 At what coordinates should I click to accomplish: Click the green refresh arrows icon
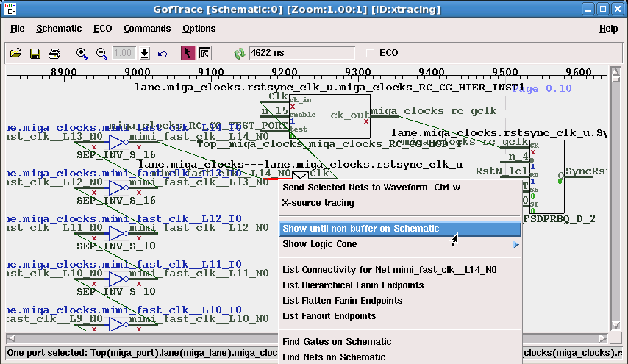(239, 53)
